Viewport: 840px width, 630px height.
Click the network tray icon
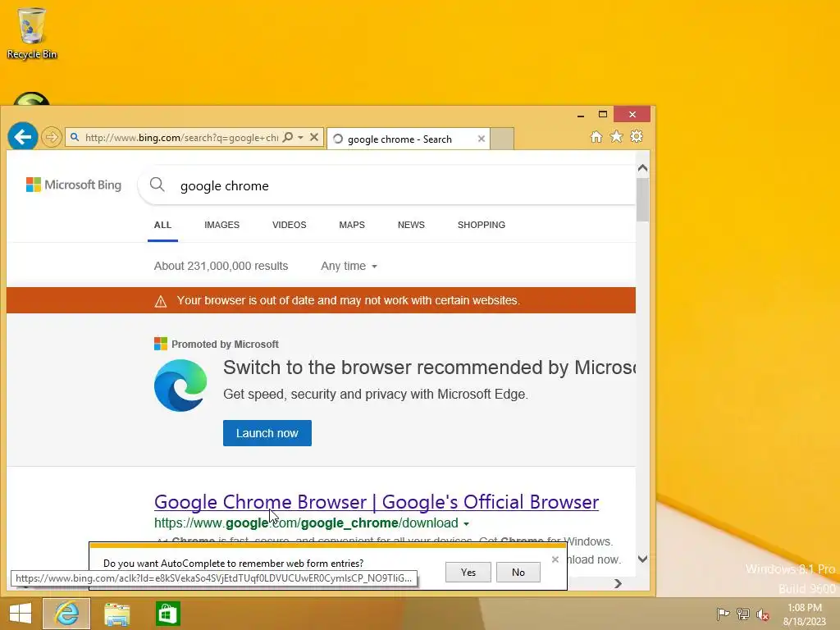(743, 614)
